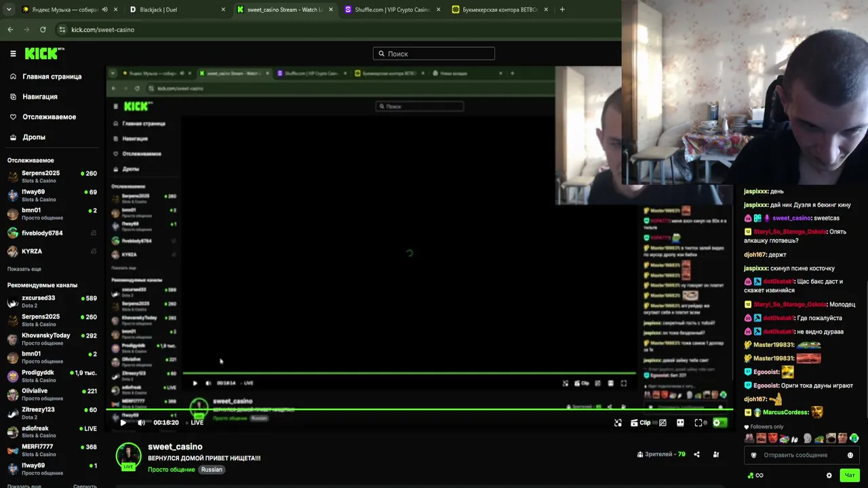Enter fullscreen mode on the player
This screenshot has height=488, width=868.
[x=698, y=423]
